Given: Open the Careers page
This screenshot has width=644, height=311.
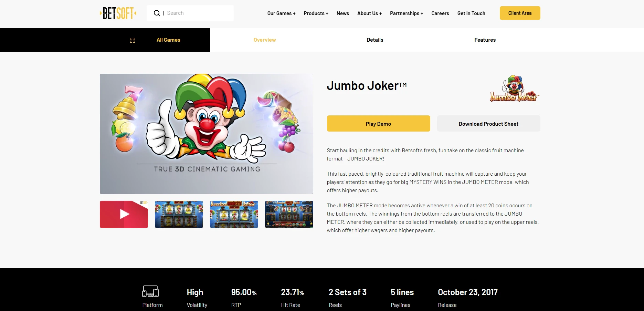Looking at the screenshot, I should (440, 13).
